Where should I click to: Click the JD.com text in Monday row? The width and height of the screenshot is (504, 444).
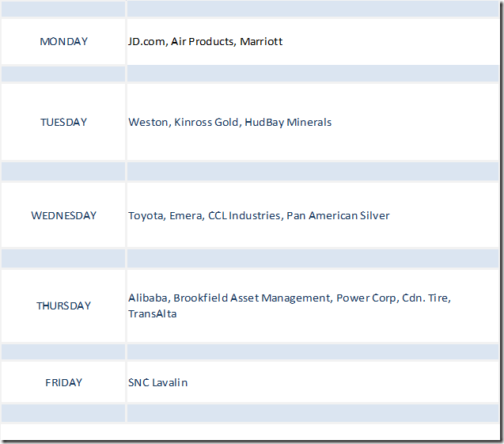pos(146,41)
